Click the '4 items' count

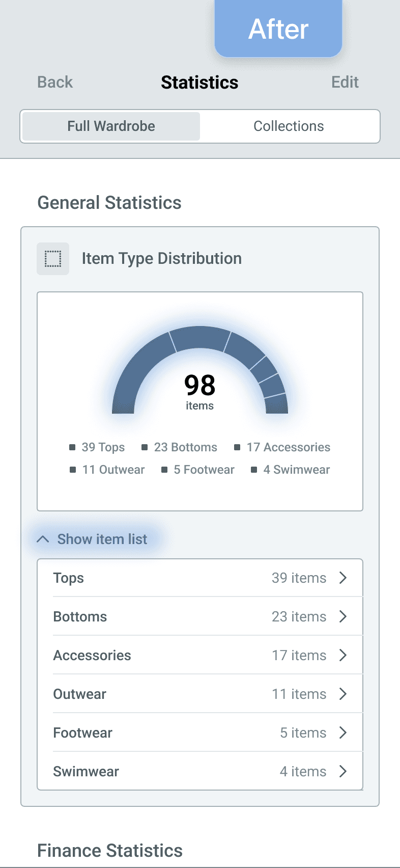tap(303, 772)
